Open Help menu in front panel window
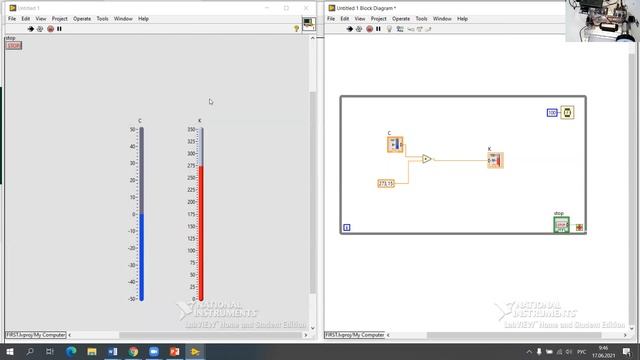Image resolution: width=640 pixels, height=360 pixels. [x=143, y=19]
